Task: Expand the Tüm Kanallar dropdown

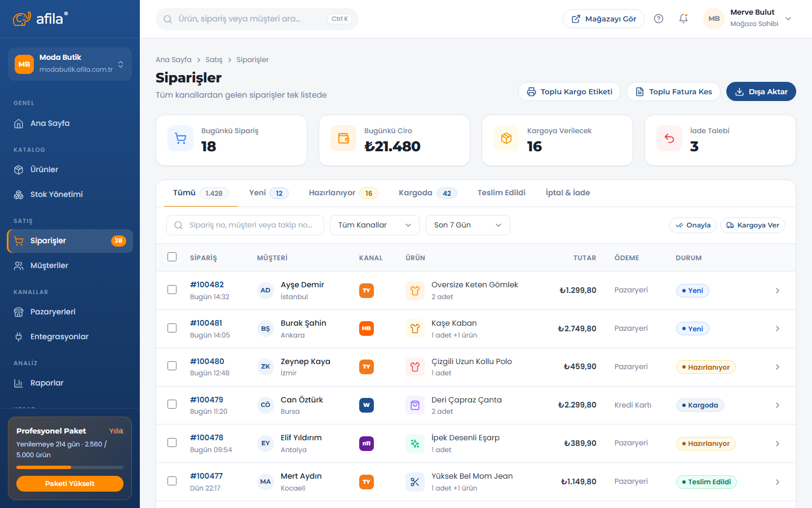Action: coord(375,225)
